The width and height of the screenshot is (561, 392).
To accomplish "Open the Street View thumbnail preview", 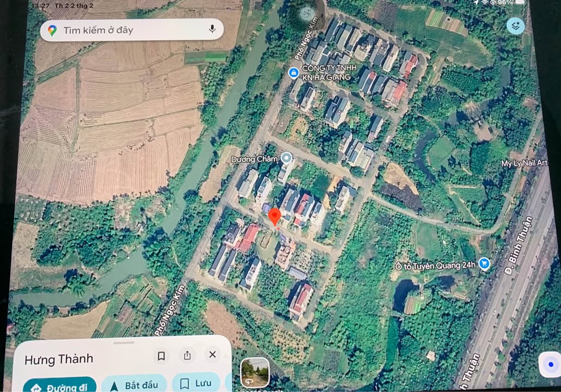I will [x=255, y=373].
